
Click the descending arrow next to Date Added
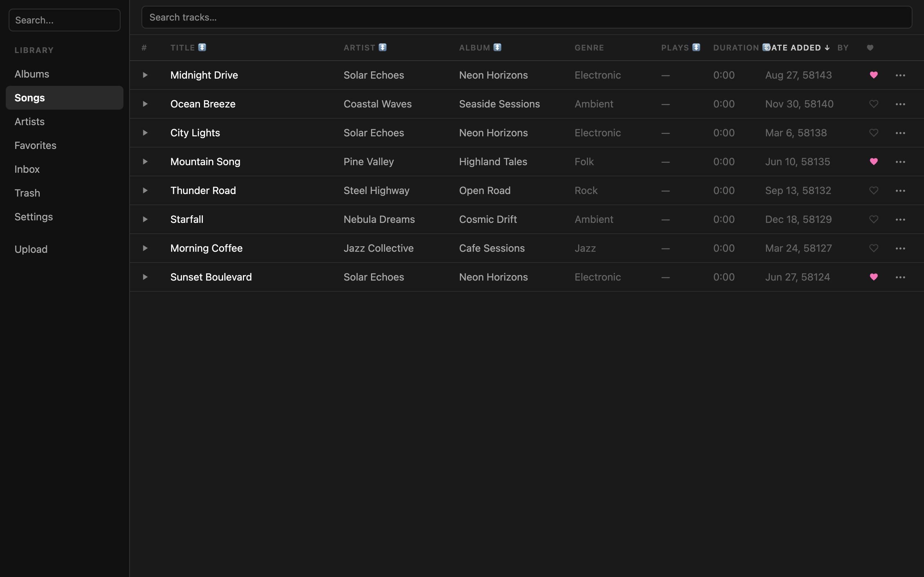click(x=827, y=47)
